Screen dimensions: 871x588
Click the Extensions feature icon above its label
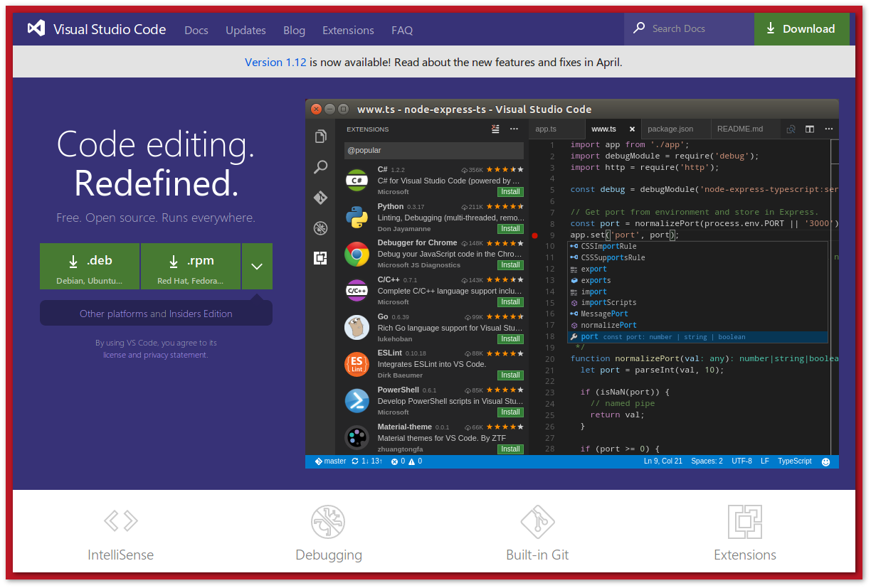tap(745, 522)
